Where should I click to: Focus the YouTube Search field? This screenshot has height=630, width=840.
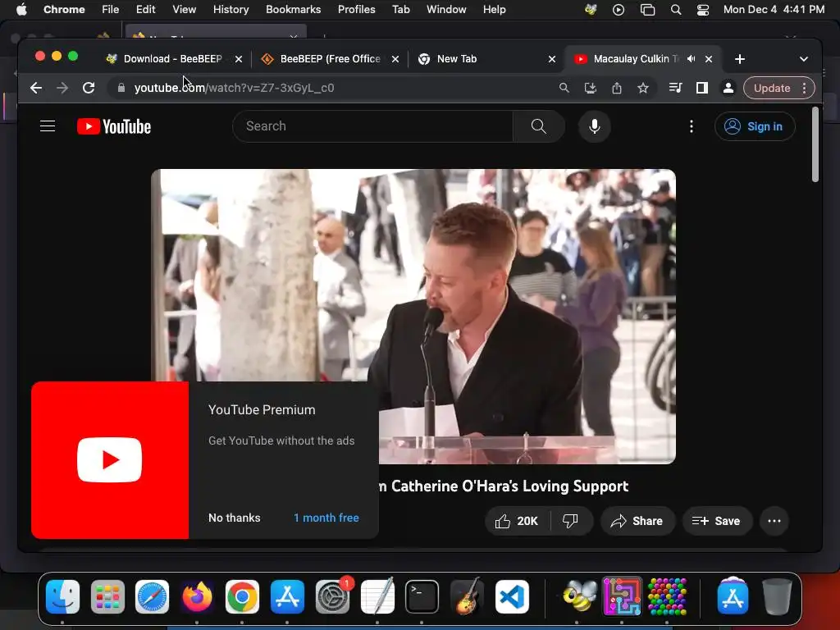pyautogui.click(x=373, y=126)
